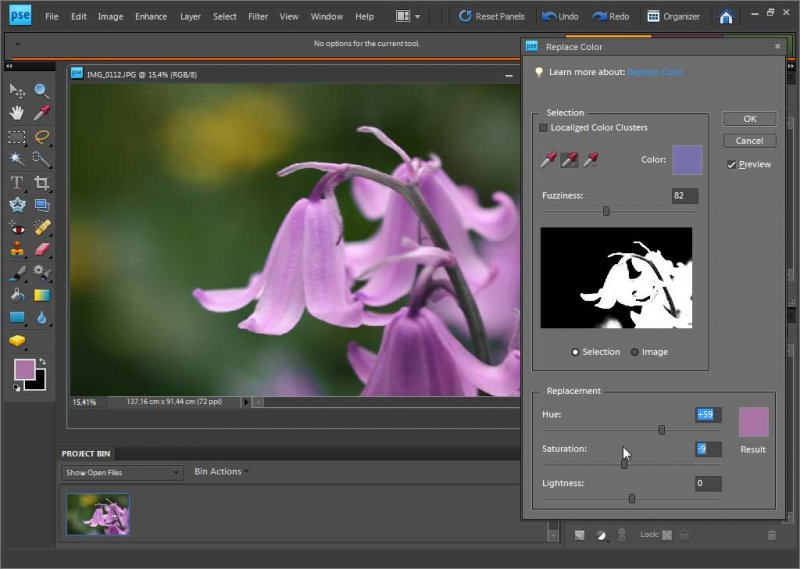
Task: Open the Replace Color help link
Action: [x=655, y=72]
